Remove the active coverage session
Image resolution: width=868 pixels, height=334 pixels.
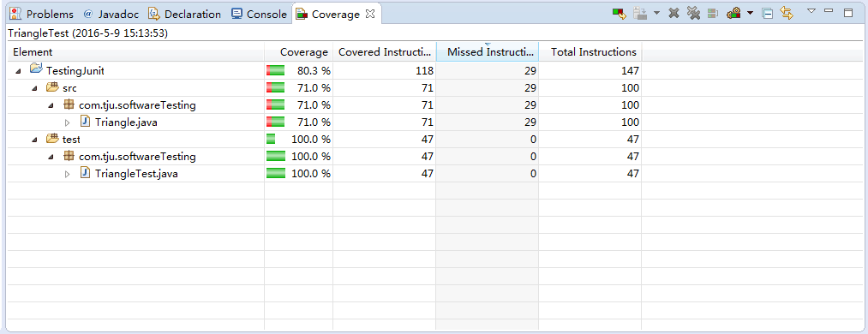point(673,13)
